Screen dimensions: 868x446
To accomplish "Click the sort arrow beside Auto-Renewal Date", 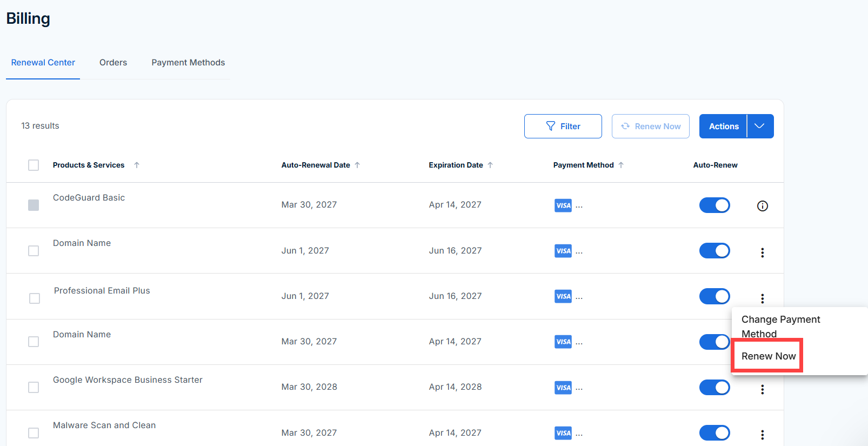I will pos(357,165).
